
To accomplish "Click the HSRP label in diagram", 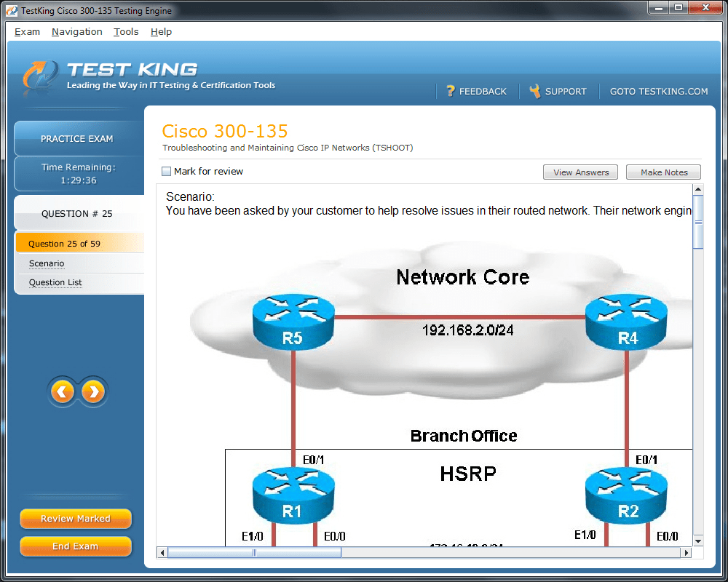I will tap(468, 474).
